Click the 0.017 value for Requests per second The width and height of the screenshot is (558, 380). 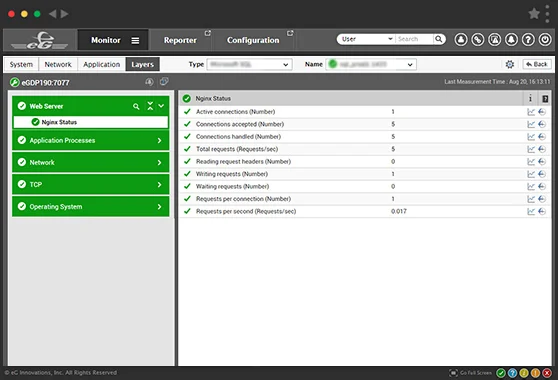[x=399, y=211]
